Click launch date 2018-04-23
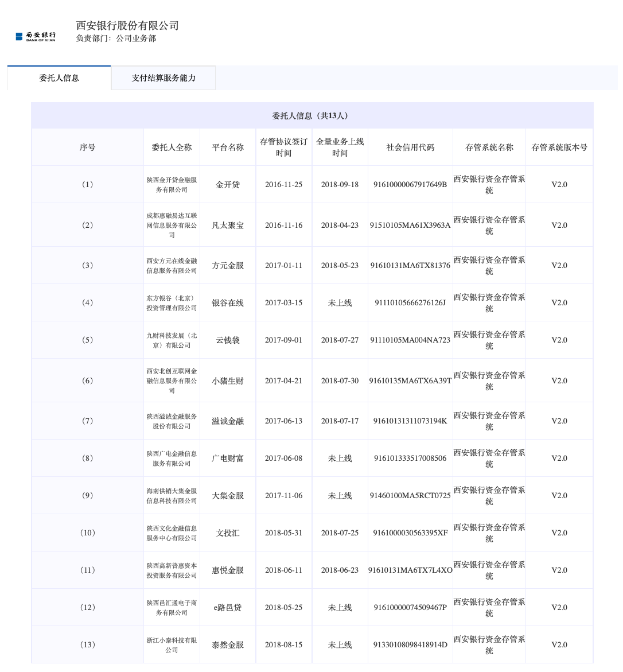This screenshot has height=672, width=623. pyautogui.click(x=340, y=225)
